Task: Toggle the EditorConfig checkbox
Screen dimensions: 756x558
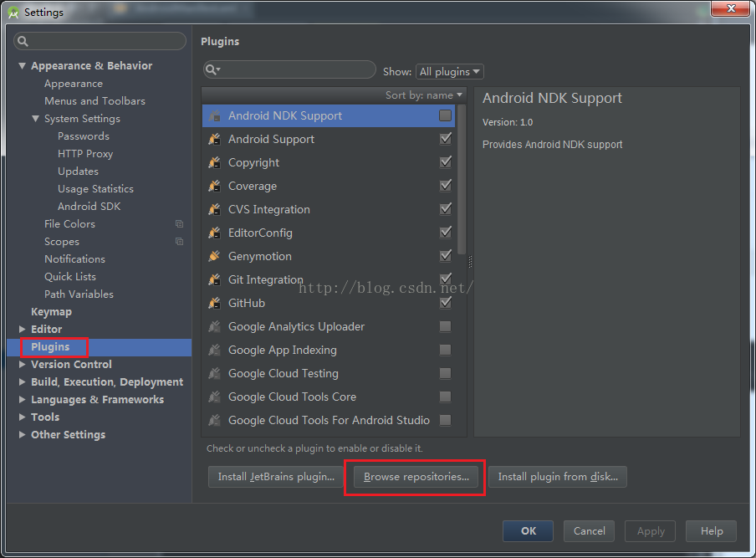Action: point(446,233)
